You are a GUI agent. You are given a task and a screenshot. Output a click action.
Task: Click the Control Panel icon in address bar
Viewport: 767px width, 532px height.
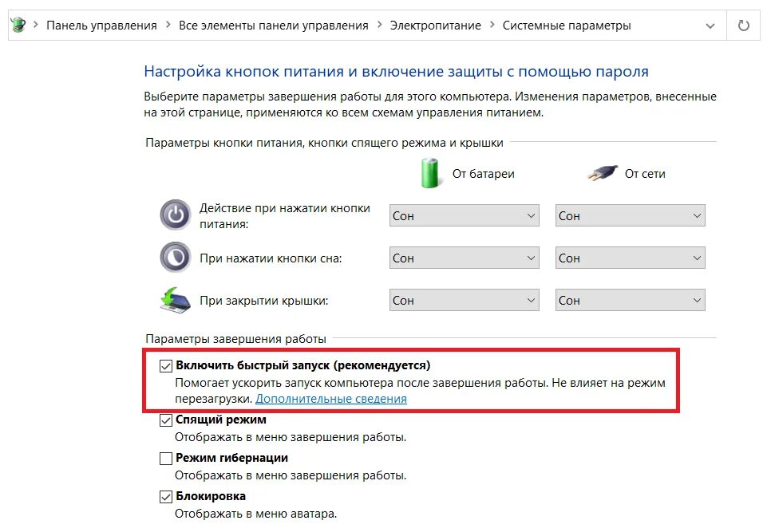point(18,25)
